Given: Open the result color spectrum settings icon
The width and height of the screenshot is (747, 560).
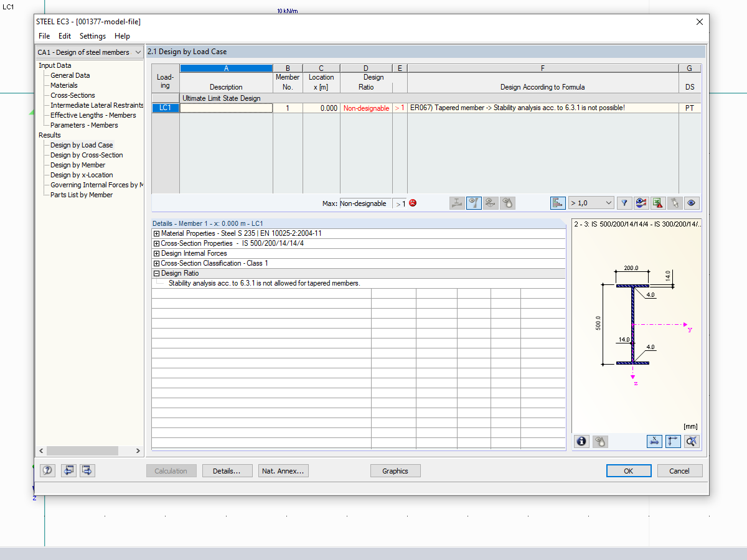Looking at the screenshot, I should (x=641, y=203).
